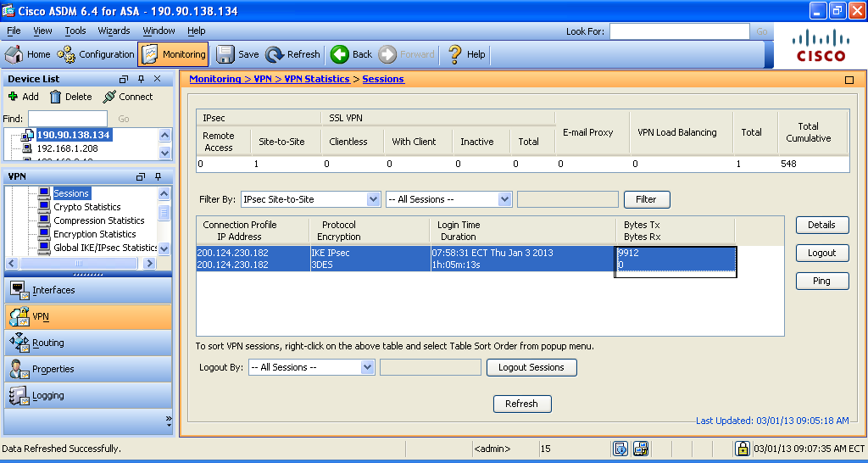Select Sessions in VPN tree
Viewport: 868px width, 463px height.
71,193
